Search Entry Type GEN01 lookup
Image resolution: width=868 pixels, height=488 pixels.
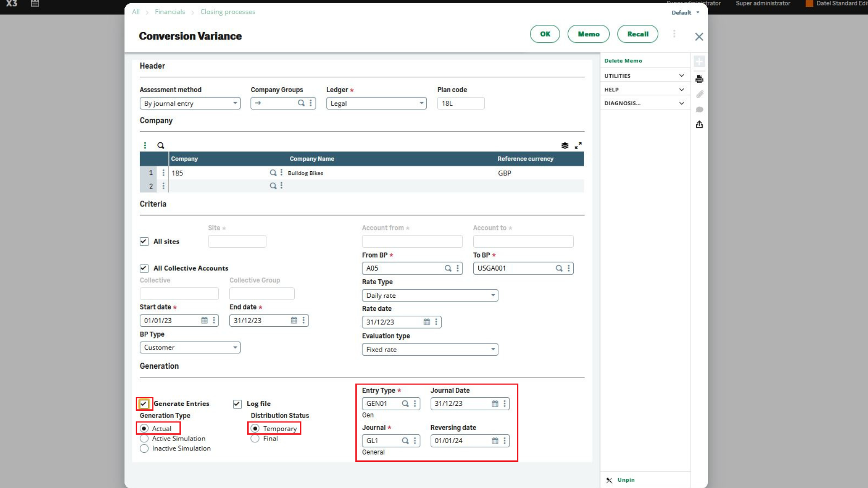(x=405, y=404)
